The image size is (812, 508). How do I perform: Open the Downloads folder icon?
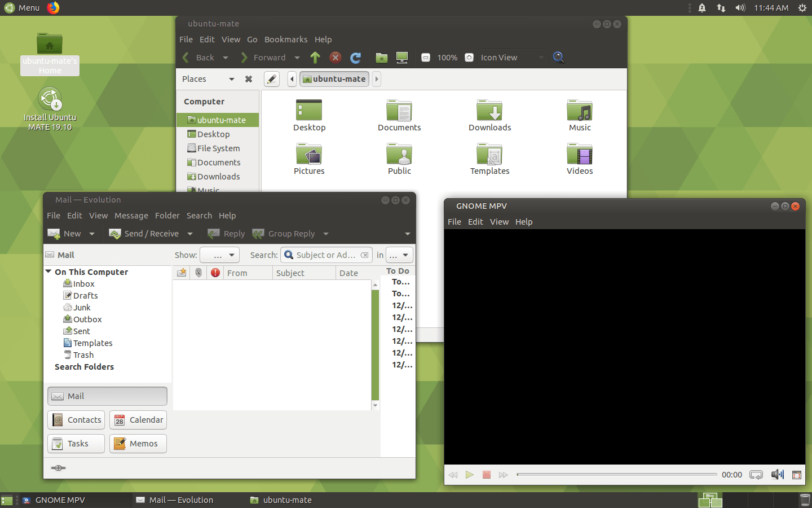(x=489, y=116)
